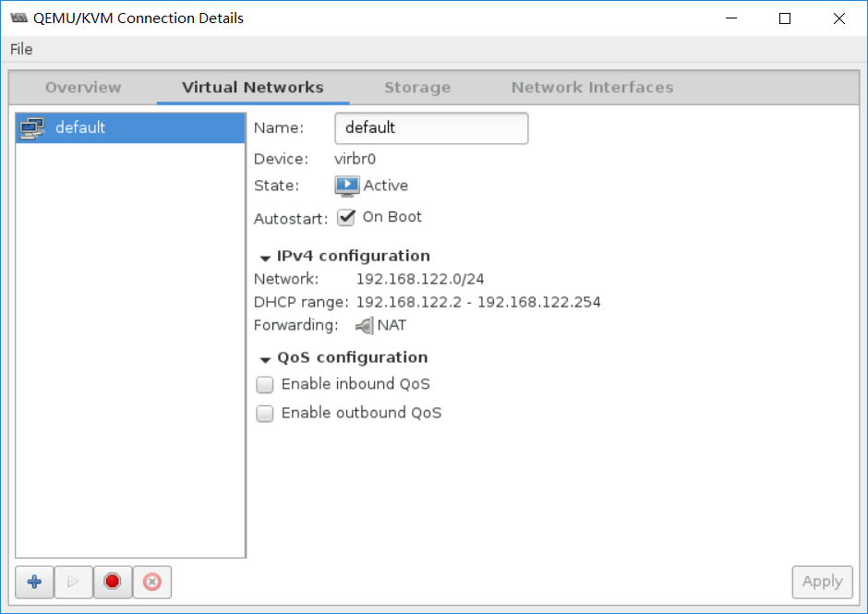Viewport: 868px width, 614px height.
Task: Click the virt-manager icon in the title bar
Action: coord(18,18)
